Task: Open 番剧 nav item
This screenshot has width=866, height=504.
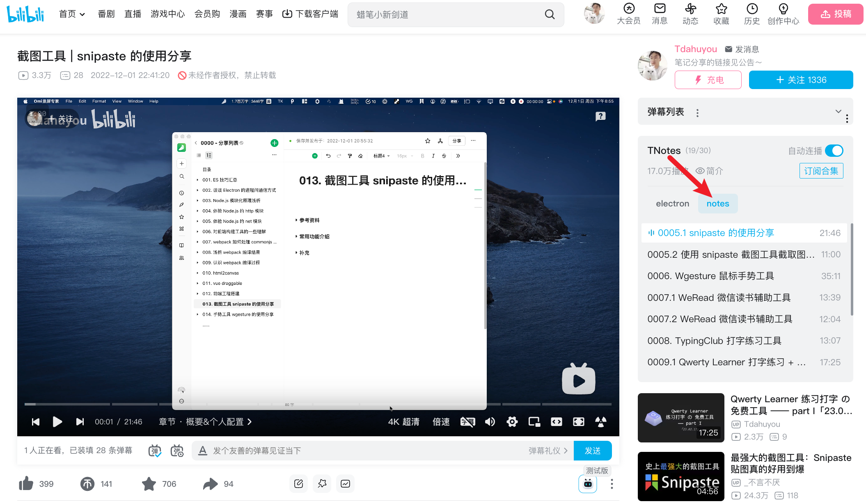Action: point(106,14)
